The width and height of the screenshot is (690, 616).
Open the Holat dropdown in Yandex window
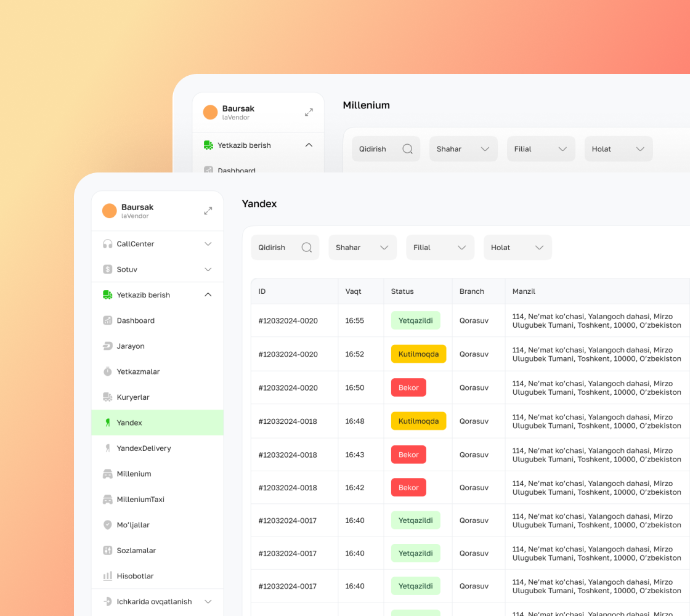(517, 247)
